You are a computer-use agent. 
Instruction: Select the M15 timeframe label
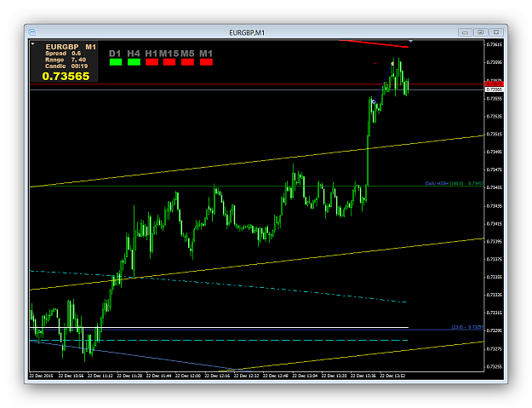169,54
